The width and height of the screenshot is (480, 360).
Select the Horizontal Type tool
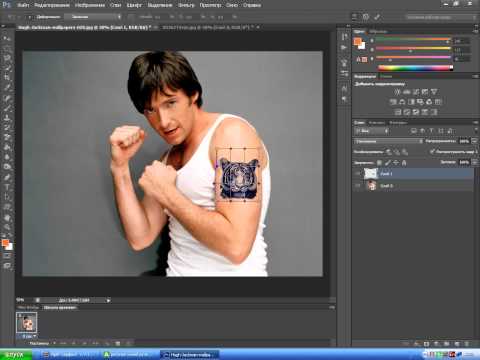[x=7, y=187]
